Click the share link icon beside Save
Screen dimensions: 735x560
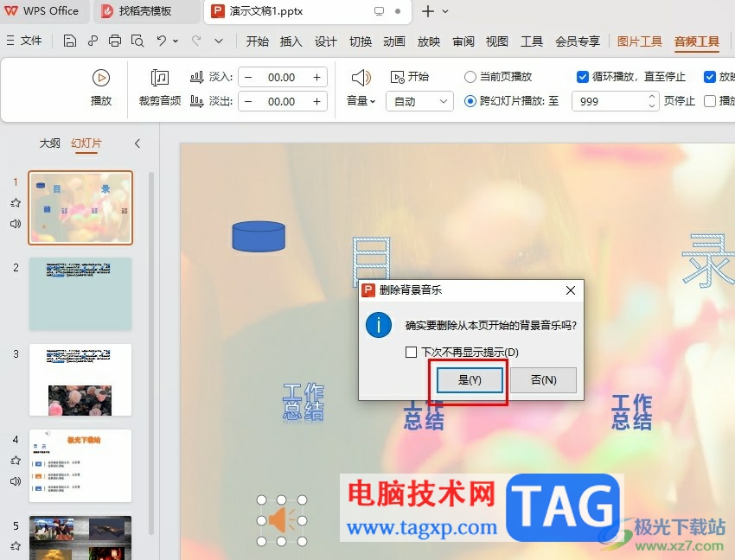pos(93,41)
